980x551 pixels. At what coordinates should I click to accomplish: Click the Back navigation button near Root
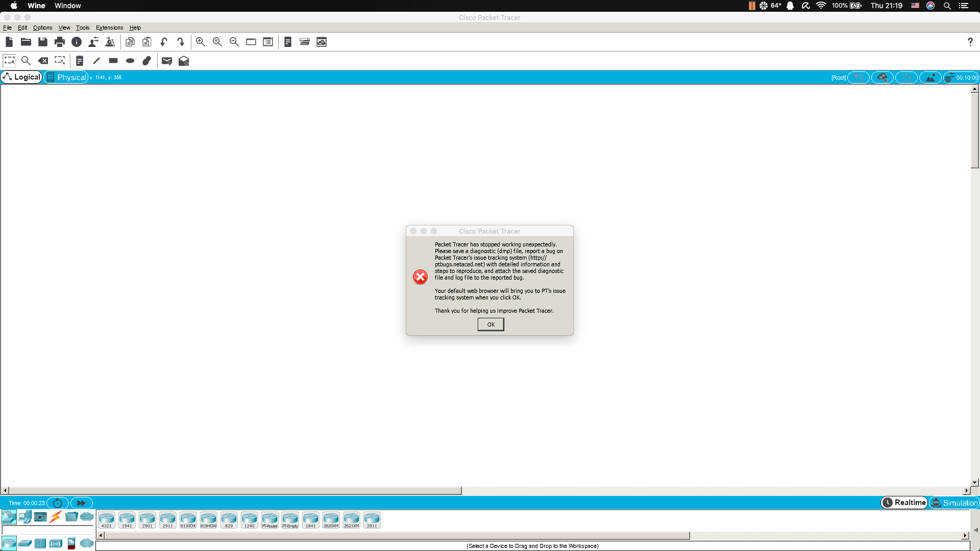[x=859, y=78]
